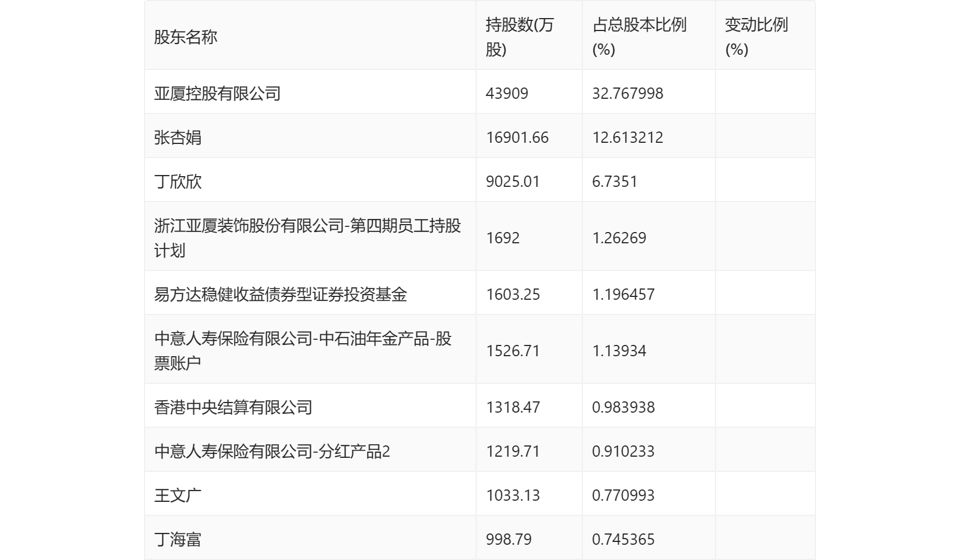The image size is (960, 560).
Task: Click shareholder name 丁欣欣
Action: click(178, 182)
